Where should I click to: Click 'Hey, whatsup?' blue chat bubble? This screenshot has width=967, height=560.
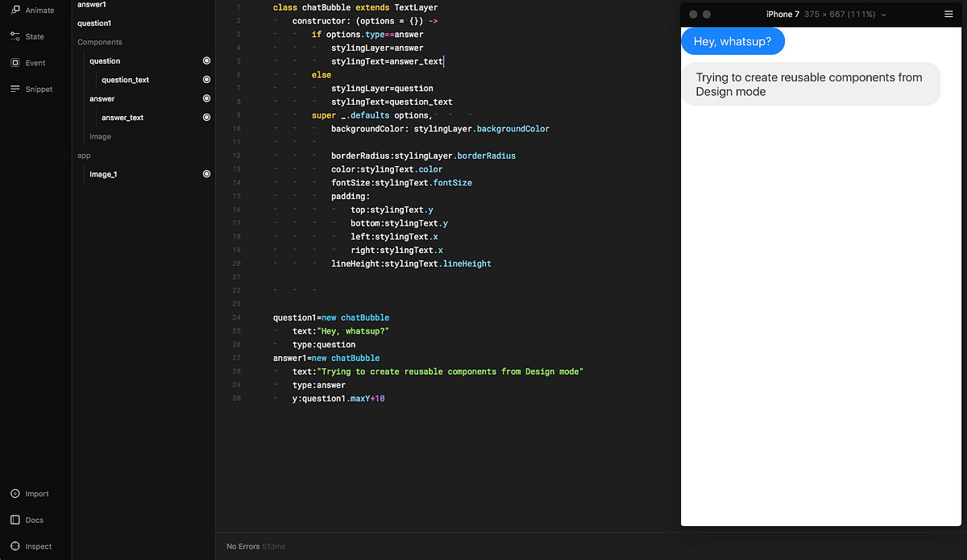[733, 41]
